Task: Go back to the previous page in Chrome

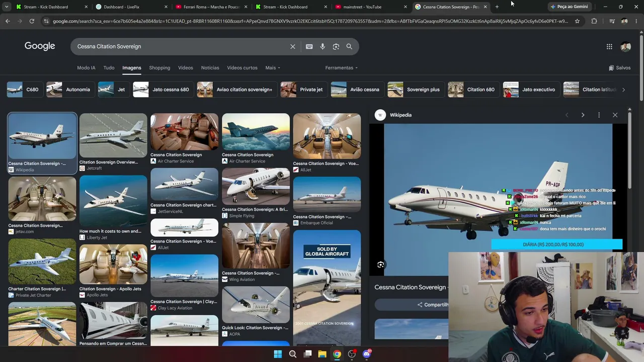Action: pos(8,21)
